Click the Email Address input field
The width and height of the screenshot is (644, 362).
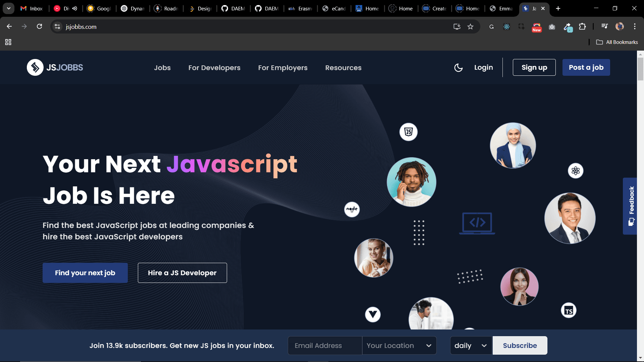[325, 346]
